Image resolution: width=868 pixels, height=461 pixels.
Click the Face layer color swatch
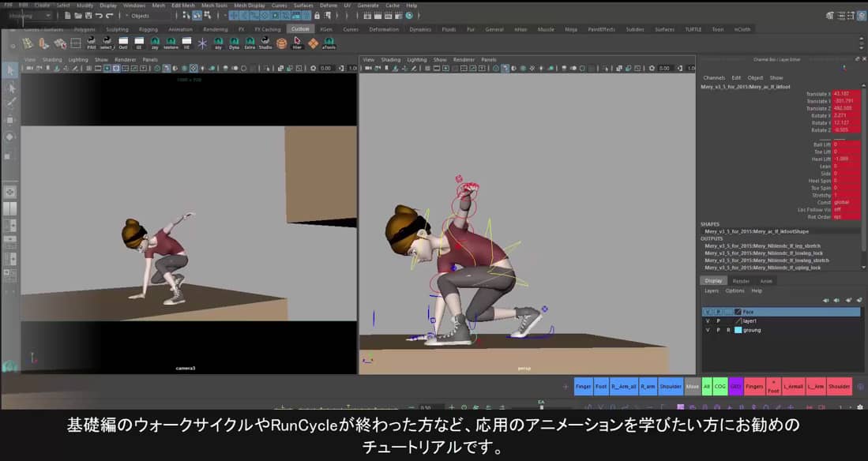pos(738,312)
